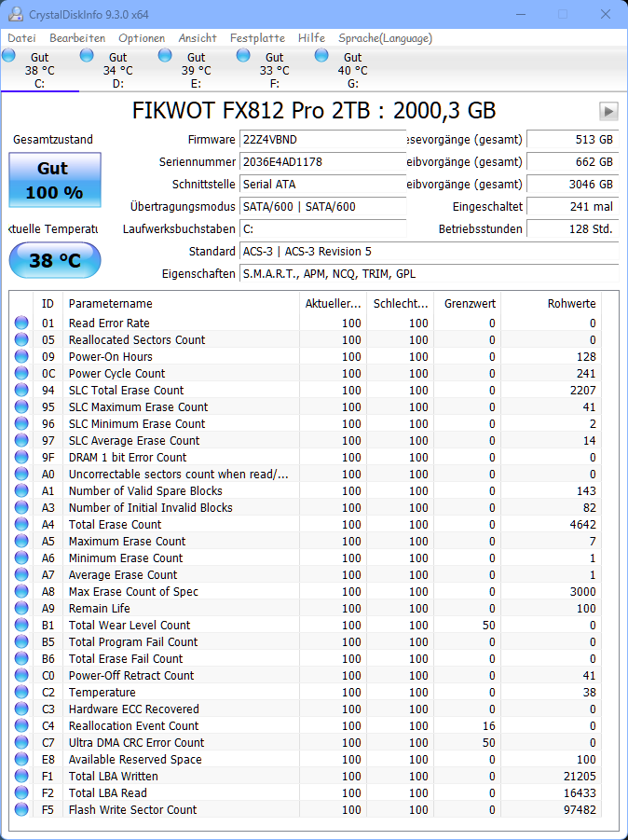Select the Average Erase Count row name
628x840 pixels.
pyautogui.click(x=123, y=574)
